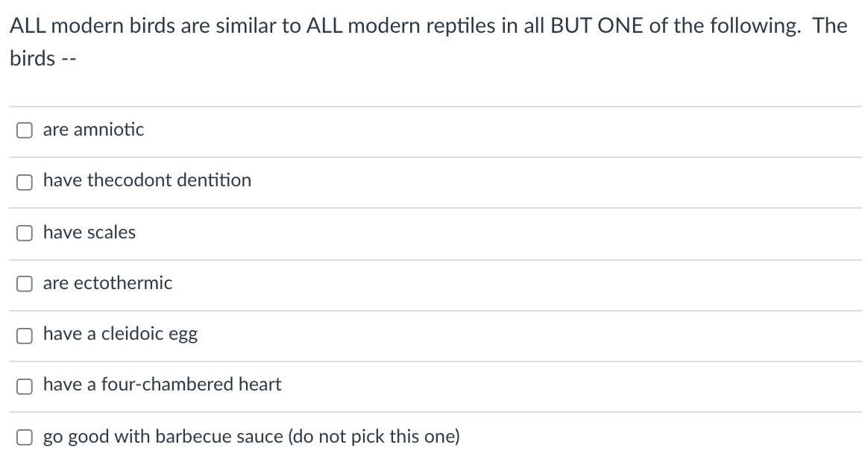The image size is (868, 468).
Task: Click the four-chambered heart answer text
Action: tap(162, 385)
